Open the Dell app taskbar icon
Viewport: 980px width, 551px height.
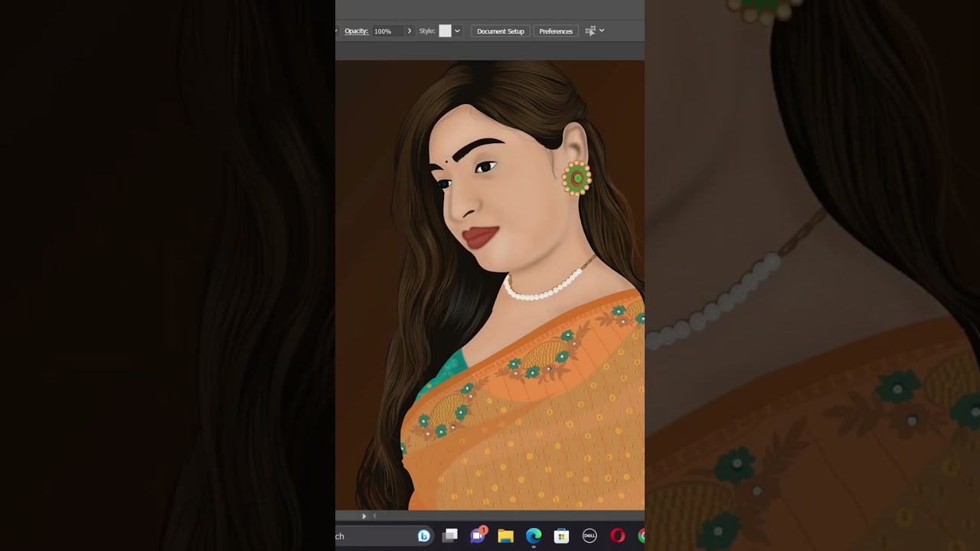(x=590, y=536)
